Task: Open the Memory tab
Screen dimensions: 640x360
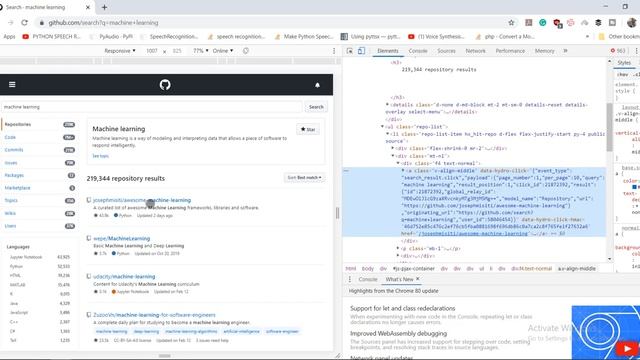Action: (x=544, y=51)
